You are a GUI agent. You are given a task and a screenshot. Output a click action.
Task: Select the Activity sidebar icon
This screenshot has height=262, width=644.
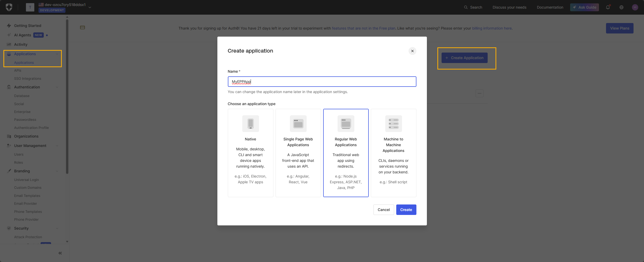pos(9,44)
